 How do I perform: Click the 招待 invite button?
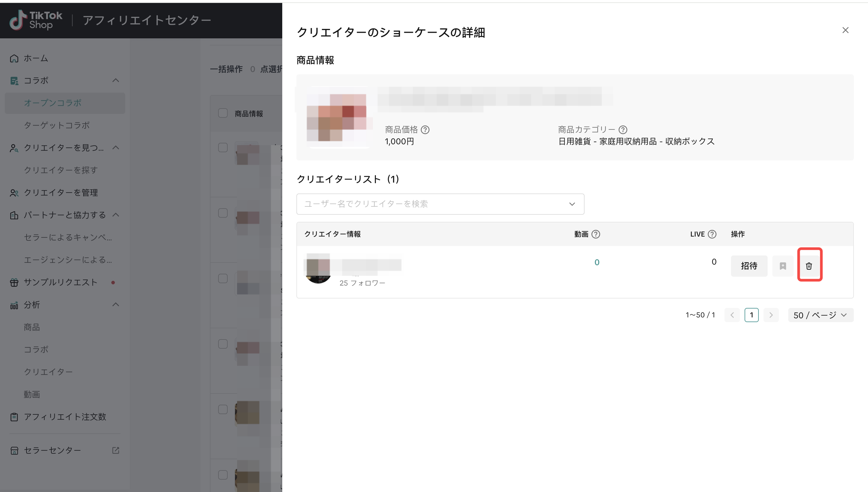pos(749,266)
